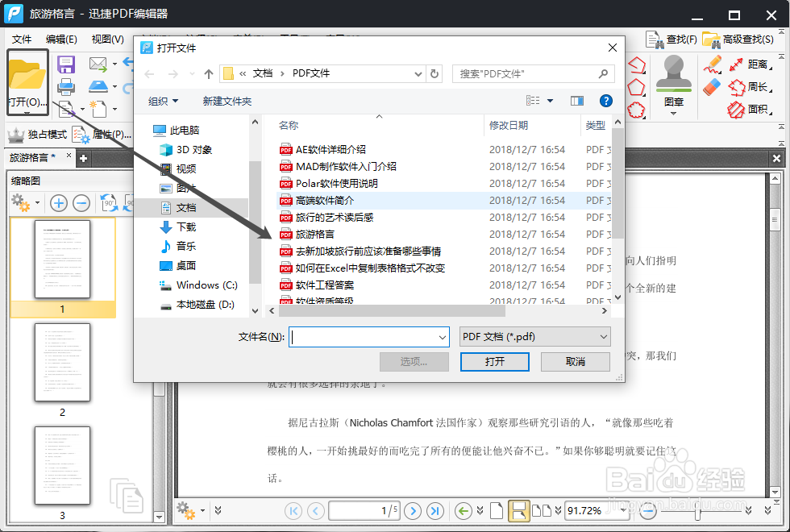Screen dimensions: 790x532
Task: Select the Cloud shape annotation tool
Action: click(x=636, y=110)
